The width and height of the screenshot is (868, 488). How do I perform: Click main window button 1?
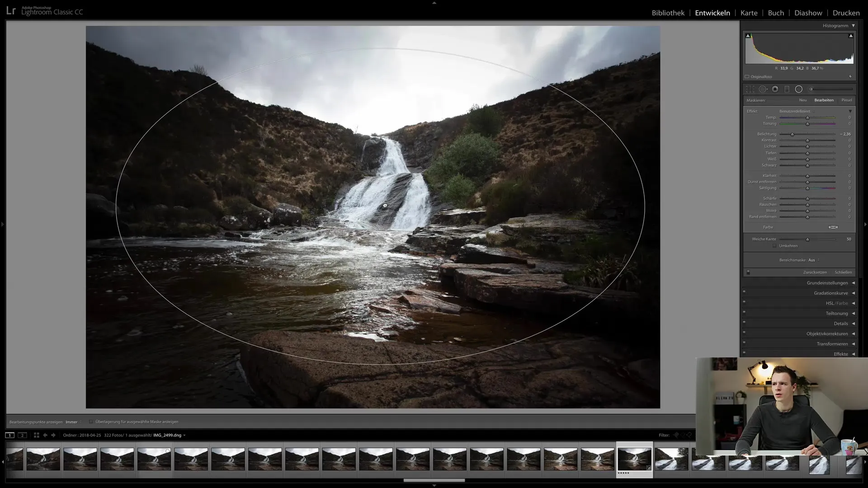(x=9, y=435)
